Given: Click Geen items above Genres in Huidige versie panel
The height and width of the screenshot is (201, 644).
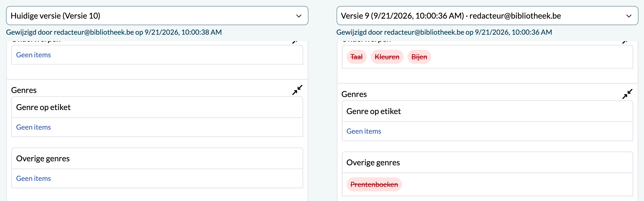Looking at the screenshot, I should click(33, 55).
